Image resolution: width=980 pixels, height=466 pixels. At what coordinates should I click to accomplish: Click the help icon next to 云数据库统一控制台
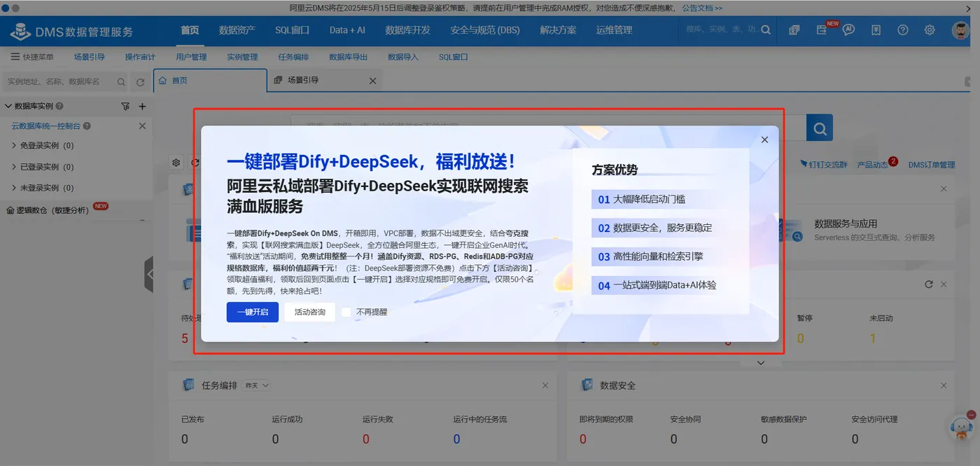[87, 126]
